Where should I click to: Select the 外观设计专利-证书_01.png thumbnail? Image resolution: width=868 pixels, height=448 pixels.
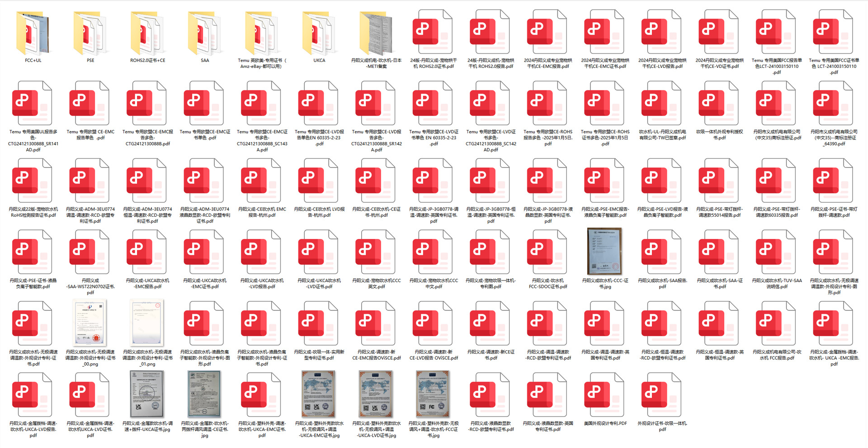(148, 323)
